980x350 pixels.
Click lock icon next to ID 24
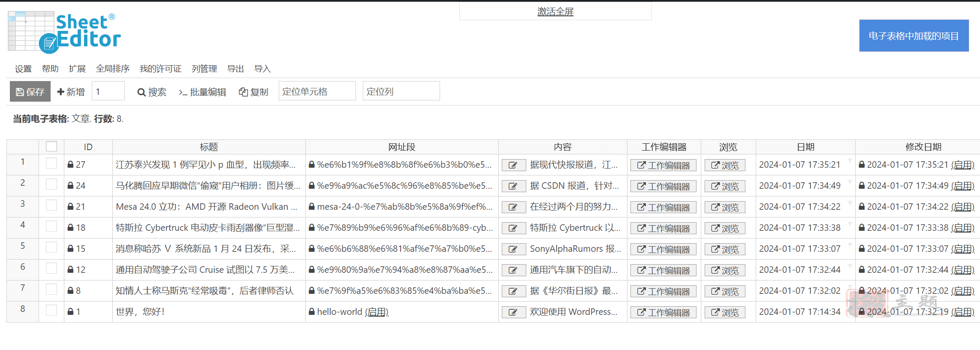click(x=71, y=185)
